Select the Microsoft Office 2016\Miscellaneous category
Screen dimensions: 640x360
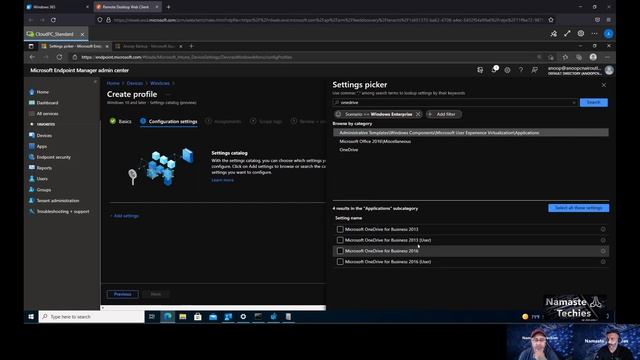[375, 141]
